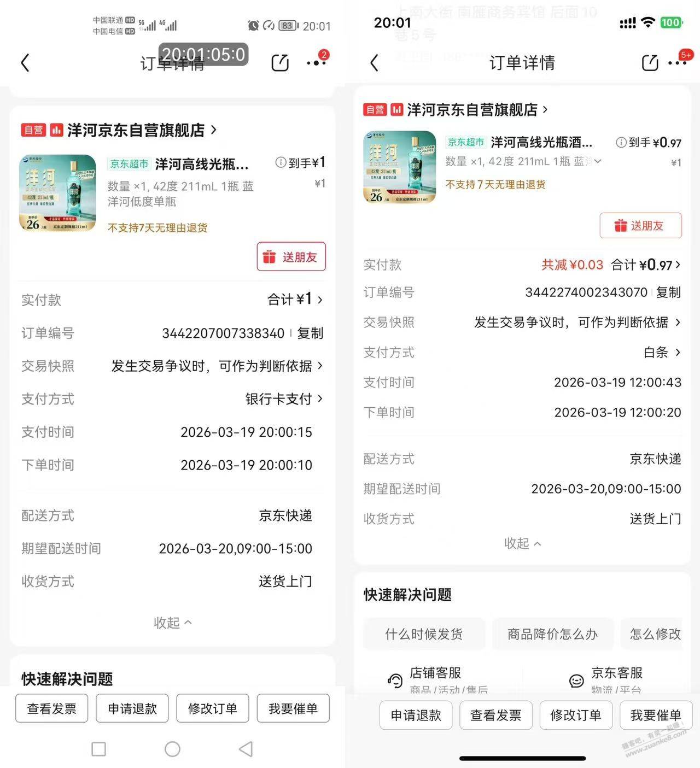This screenshot has width=700, height=768.
Task: Tap Android back triangle navigation button
Action: tap(246, 749)
